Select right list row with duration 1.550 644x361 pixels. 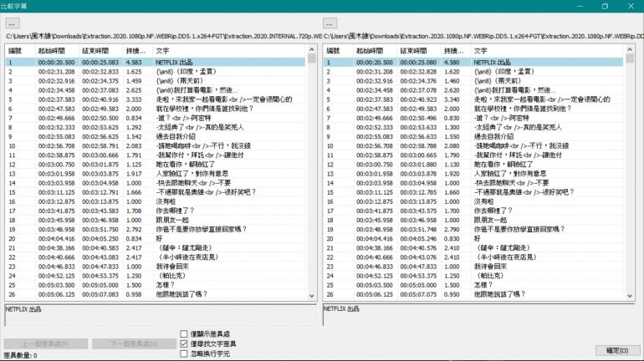(473, 136)
